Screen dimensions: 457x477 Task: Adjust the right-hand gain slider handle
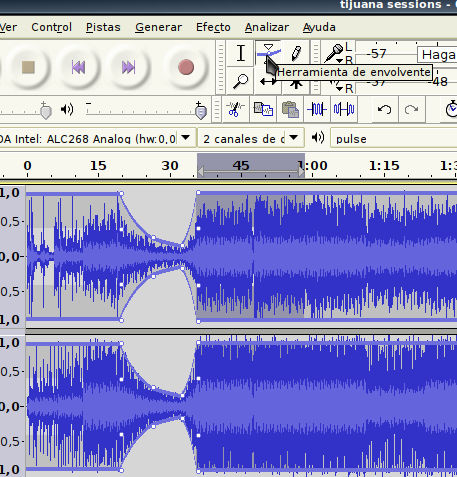pos(201,111)
